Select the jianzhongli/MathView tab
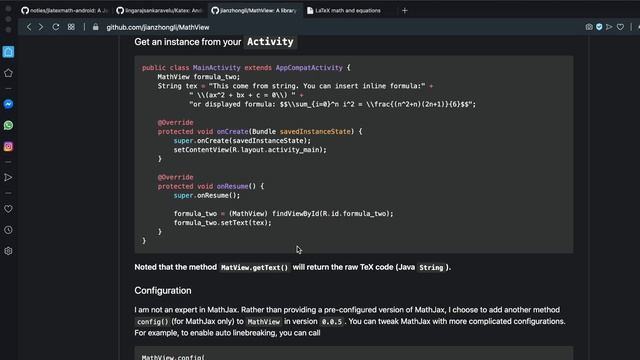 pyautogui.click(x=255, y=11)
